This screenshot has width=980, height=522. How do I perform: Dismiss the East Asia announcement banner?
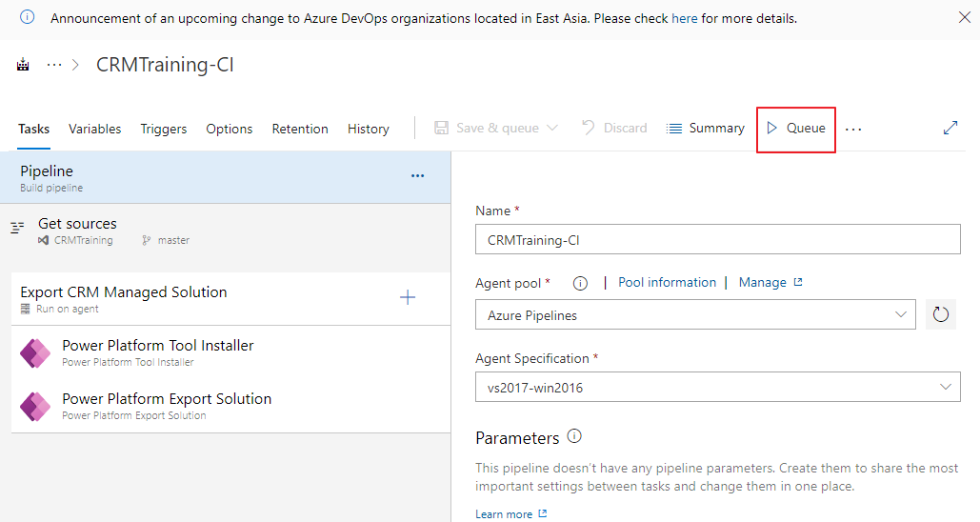click(x=965, y=17)
